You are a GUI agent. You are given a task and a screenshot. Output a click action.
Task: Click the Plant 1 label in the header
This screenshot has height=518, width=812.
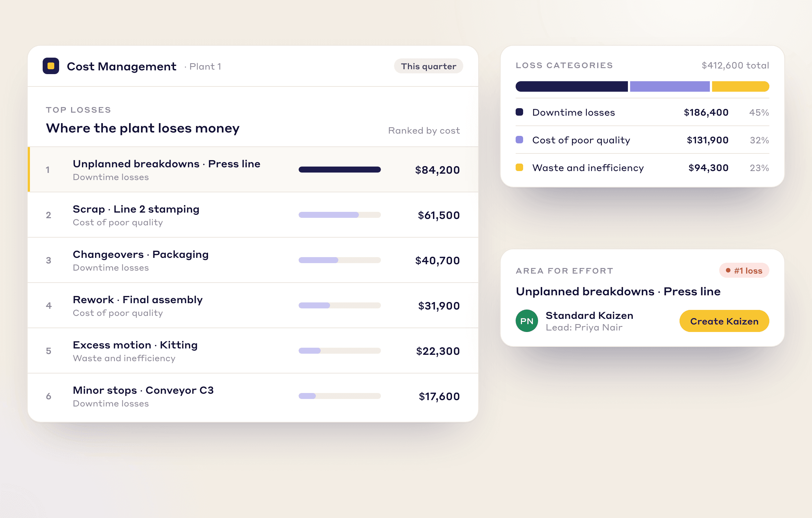point(205,67)
